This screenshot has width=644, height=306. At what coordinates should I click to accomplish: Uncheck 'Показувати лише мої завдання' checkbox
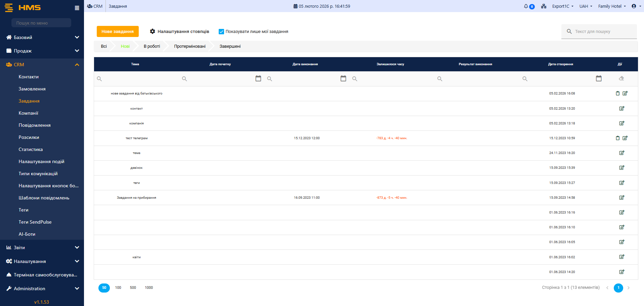(221, 32)
